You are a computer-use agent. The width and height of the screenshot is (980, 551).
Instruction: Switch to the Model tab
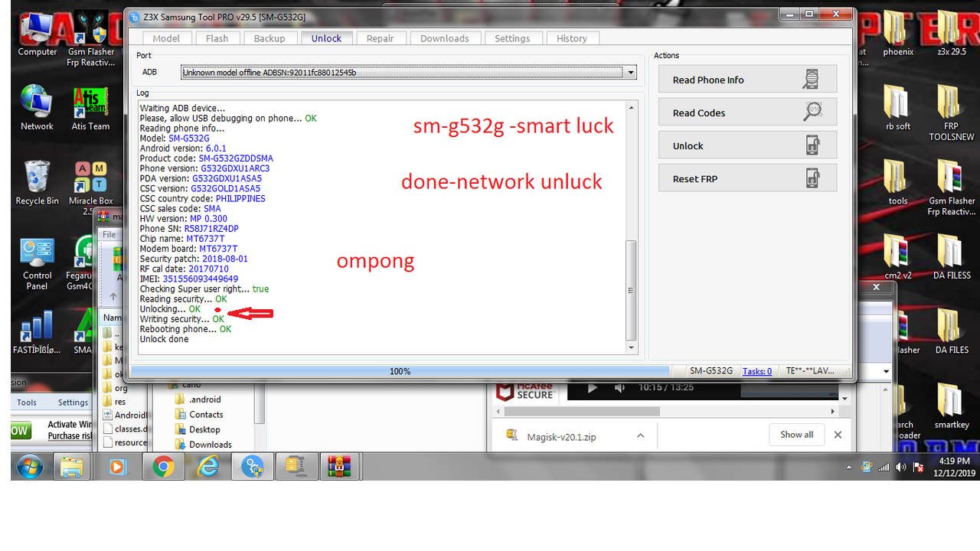(x=166, y=38)
